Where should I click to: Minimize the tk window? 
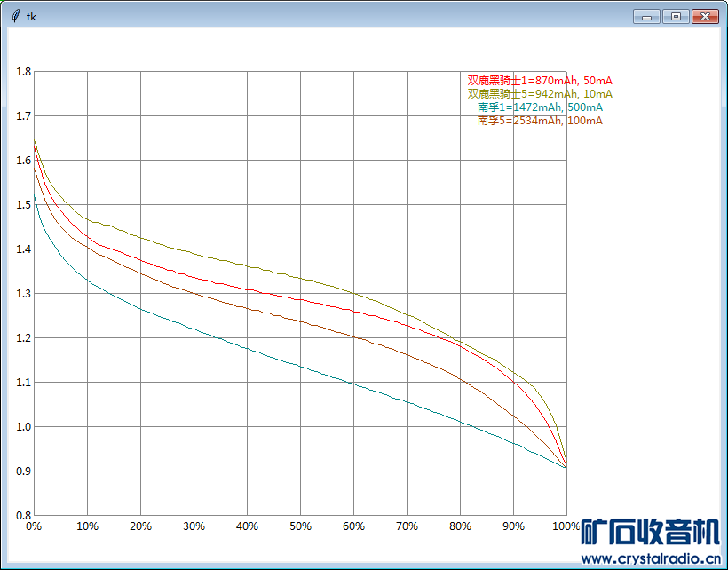pos(646,17)
